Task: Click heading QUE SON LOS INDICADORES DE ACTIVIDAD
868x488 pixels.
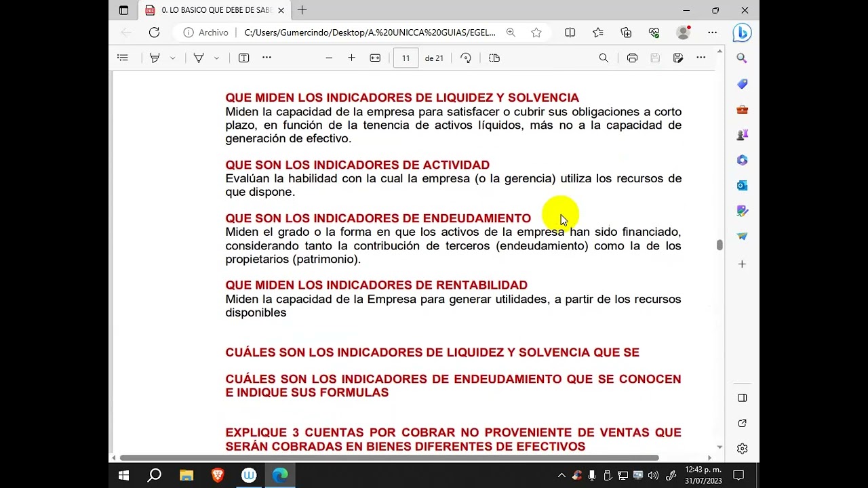Action: (x=357, y=165)
